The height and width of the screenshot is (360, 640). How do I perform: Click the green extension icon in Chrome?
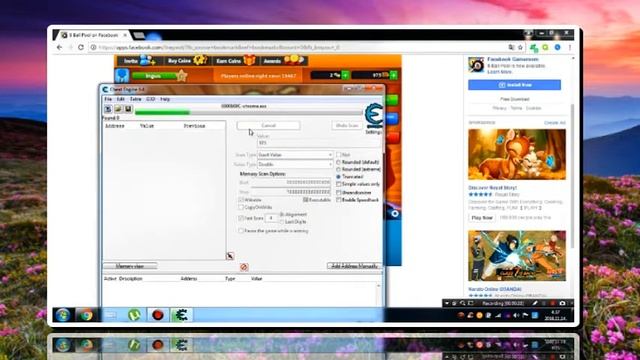[534, 48]
